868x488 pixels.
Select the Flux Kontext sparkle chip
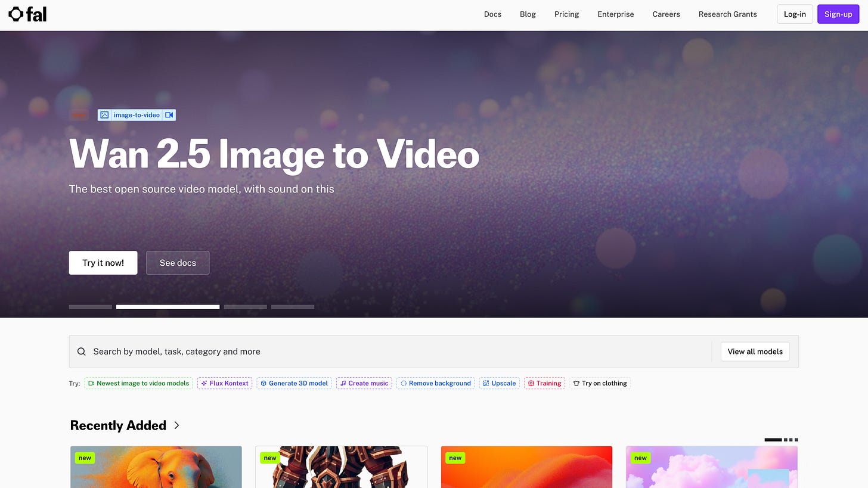point(225,383)
